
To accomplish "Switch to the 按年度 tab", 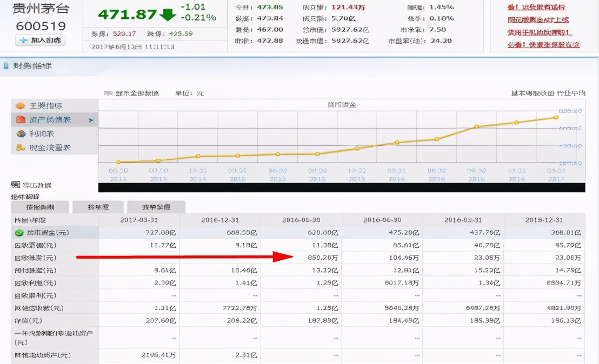I will [97, 206].
